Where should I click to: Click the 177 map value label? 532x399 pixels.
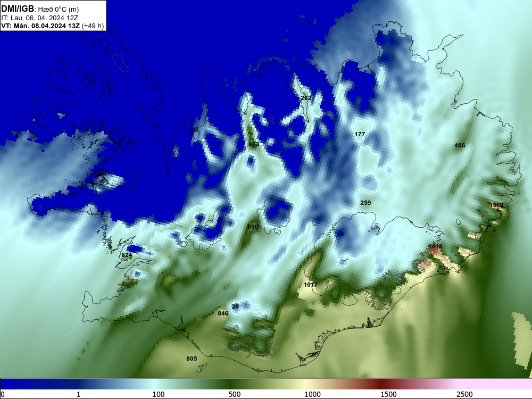[360, 134]
